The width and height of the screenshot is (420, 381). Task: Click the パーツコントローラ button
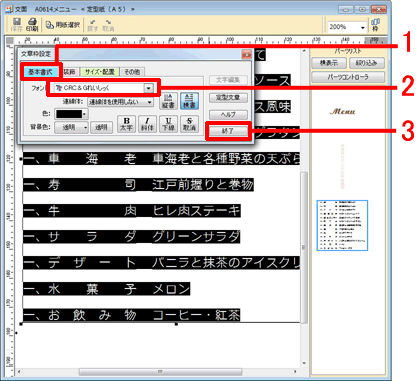coord(348,77)
